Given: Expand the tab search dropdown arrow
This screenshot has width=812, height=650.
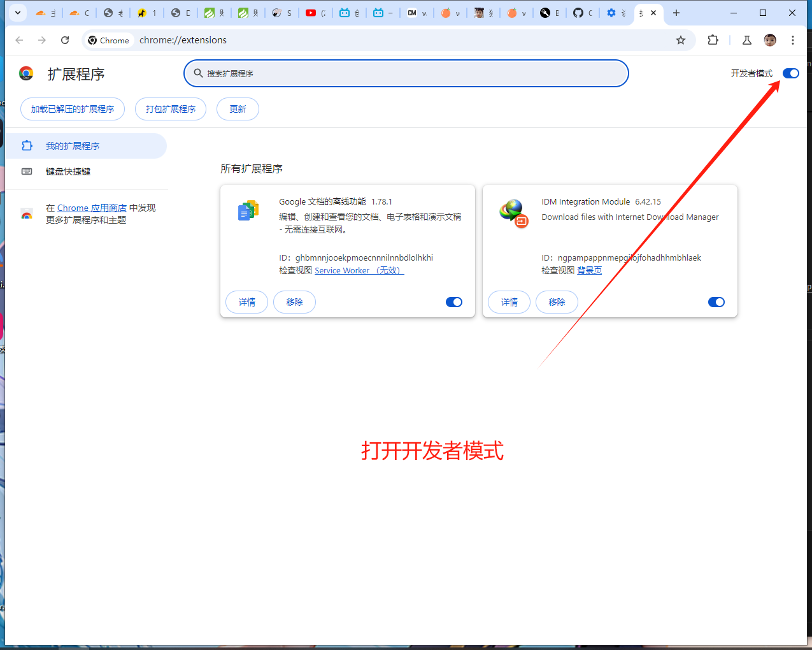Looking at the screenshot, I should coord(17,13).
